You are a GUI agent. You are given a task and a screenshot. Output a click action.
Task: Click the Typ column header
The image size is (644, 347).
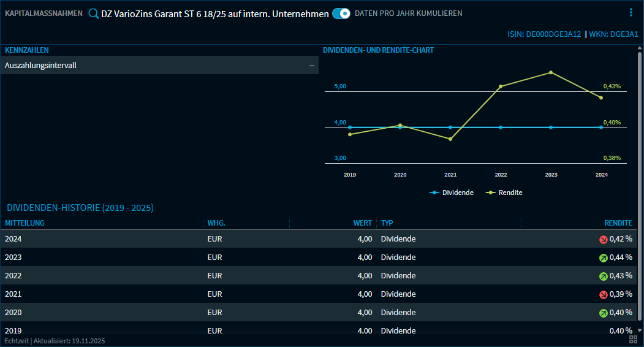(387, 223)
